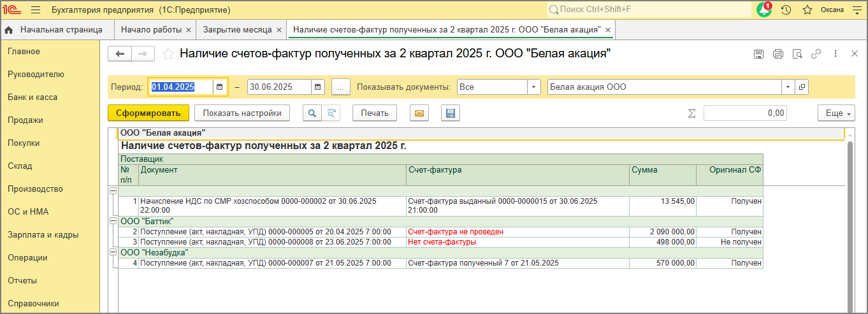Click the red text Нет счета-фактуры
Viewport: 868px width, 314px height.
pos(442,242)
